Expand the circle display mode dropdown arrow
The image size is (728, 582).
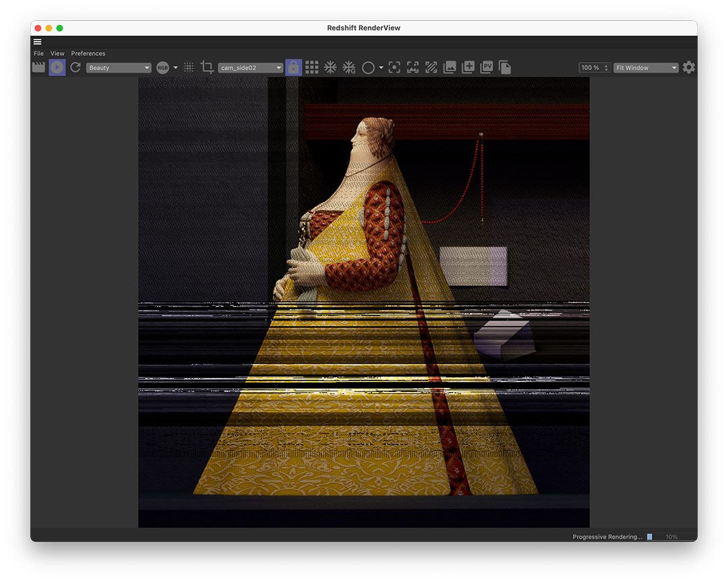pos(381,68)
